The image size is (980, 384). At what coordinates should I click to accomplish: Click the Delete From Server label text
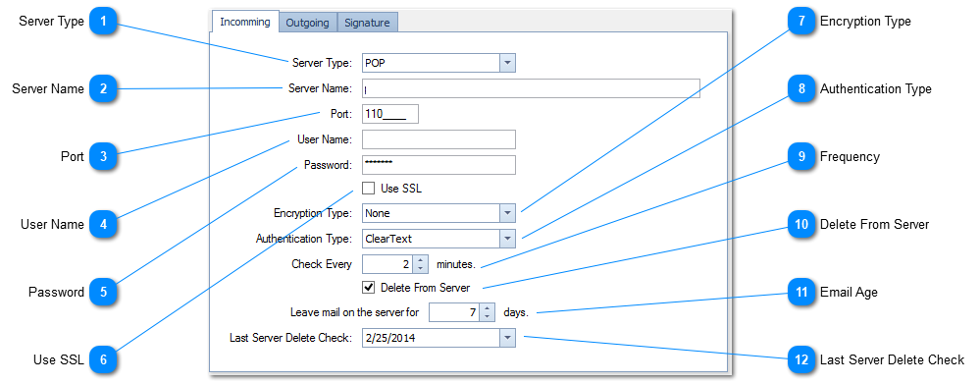tap(425, 288)
